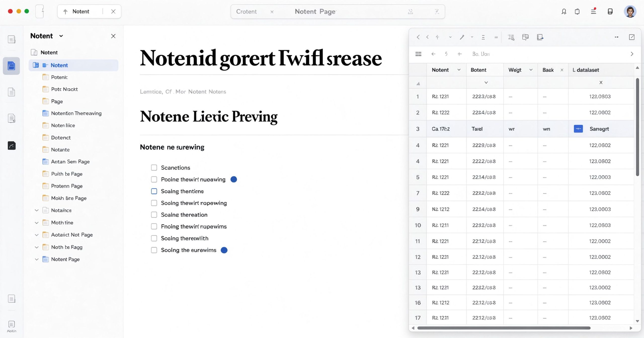Select the highlighted blue document rail icon
The width and height of the screenshot is (644, 338).
[x=11, y=66]
